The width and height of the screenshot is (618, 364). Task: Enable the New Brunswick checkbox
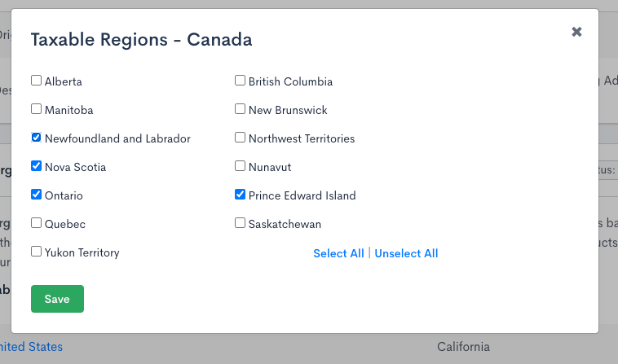tap(241, 109)
